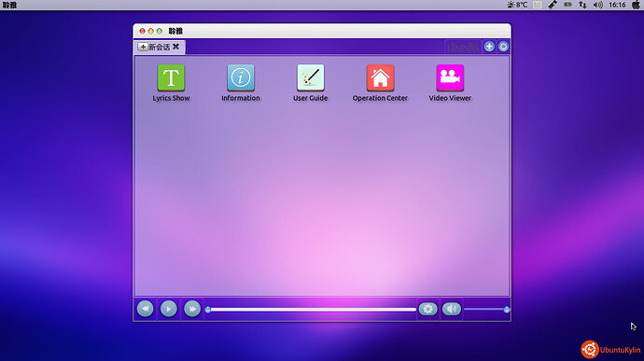Launch the Video Viewer camera icon
The image size is (644, 361).
click(450, 77)
